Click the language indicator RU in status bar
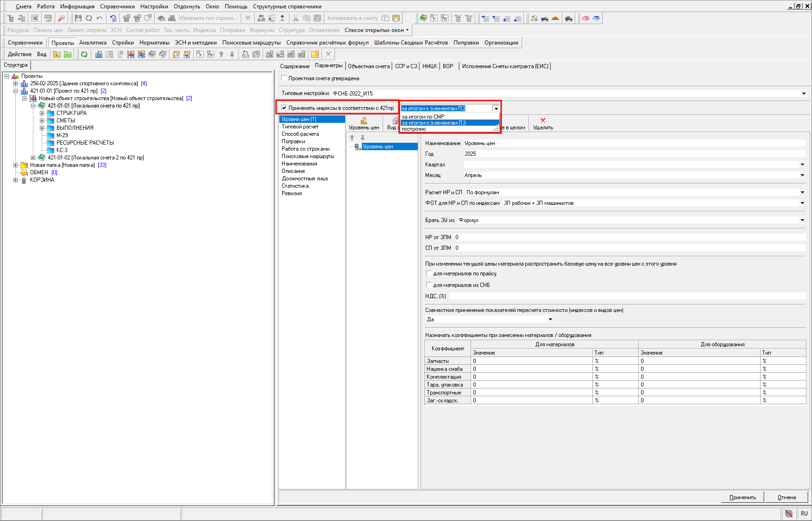 pos(804,513)
